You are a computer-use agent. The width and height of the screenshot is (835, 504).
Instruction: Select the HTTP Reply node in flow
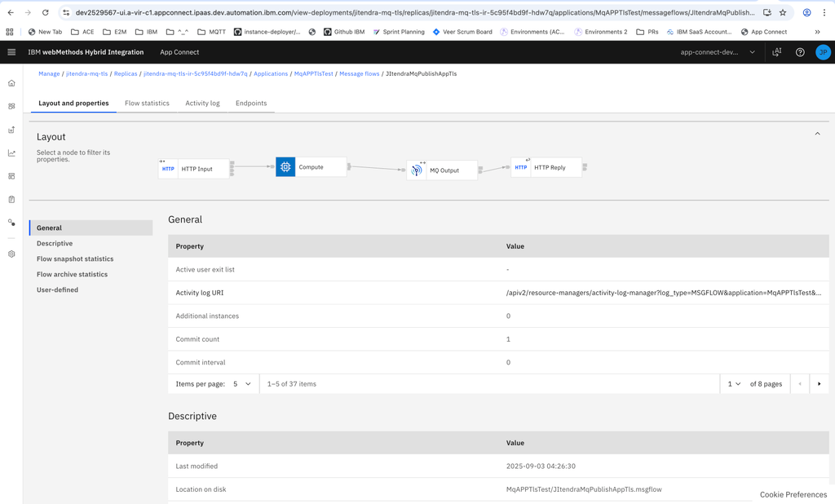(546, 168)
